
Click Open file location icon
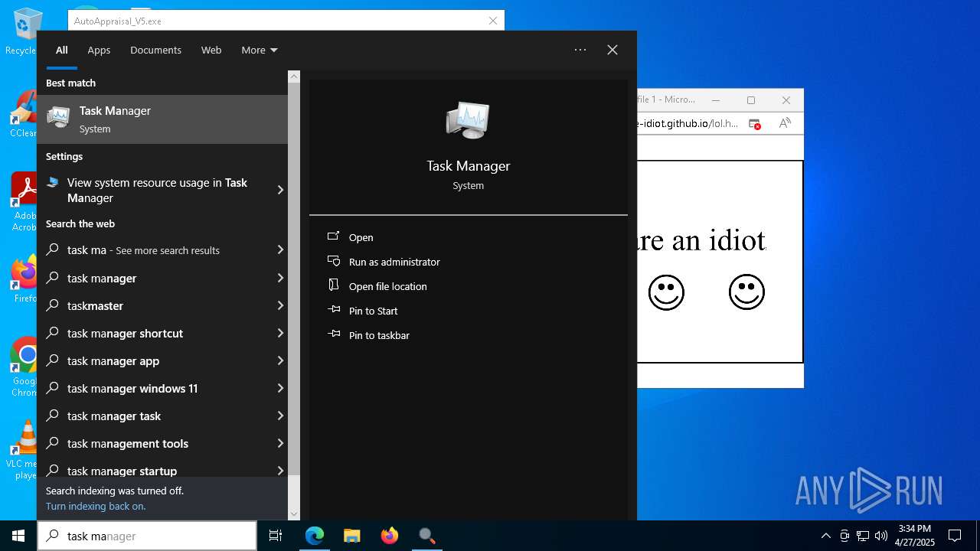[x=334, y=285]
